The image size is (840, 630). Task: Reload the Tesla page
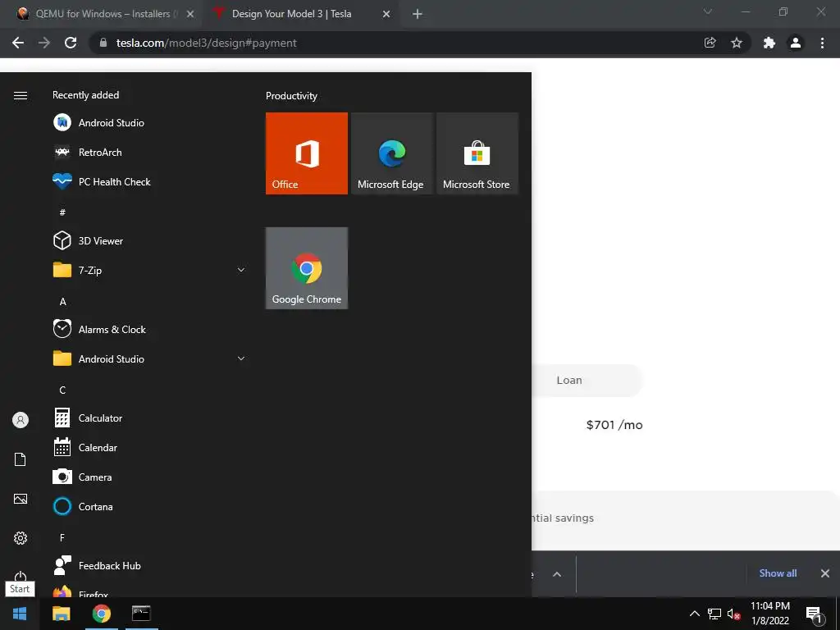pos(71,43)
